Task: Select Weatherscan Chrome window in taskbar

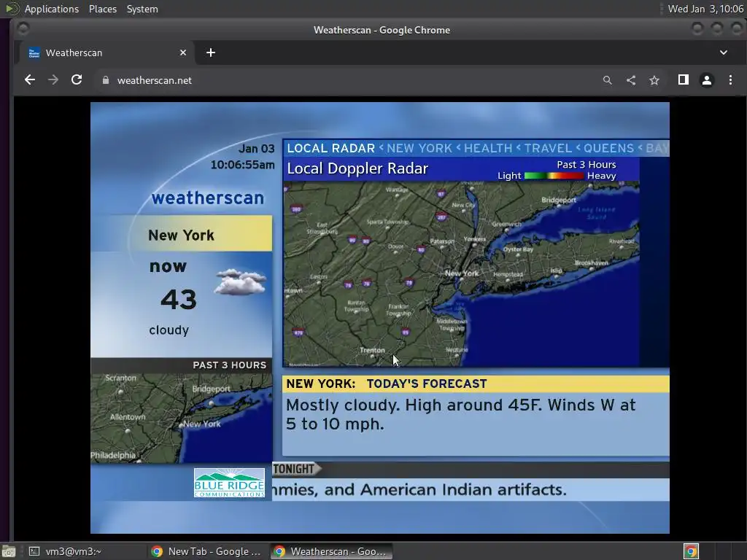Action: pos(332,551)
